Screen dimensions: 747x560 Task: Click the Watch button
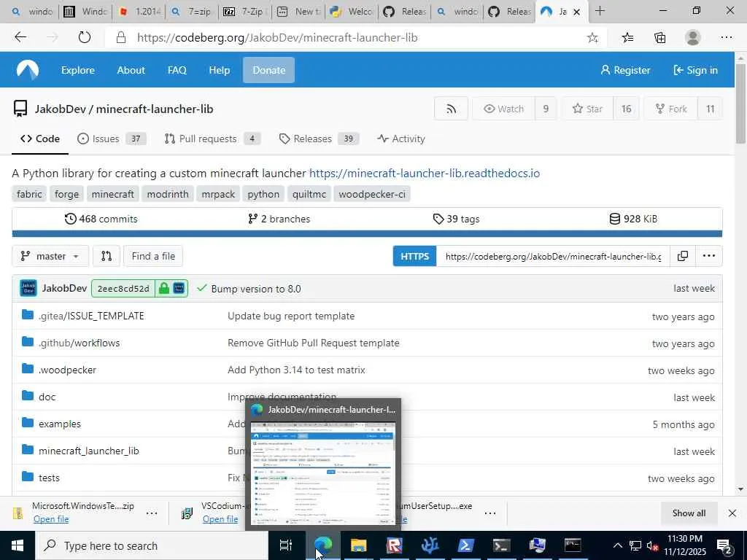click(x=503, y=109)
